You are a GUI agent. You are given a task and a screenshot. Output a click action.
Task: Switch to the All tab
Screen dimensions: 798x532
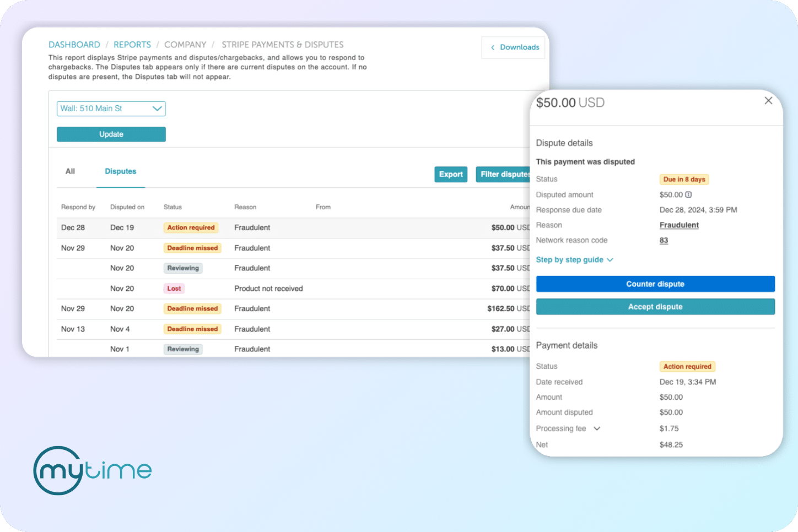pyautogui.click(x=69, y=171)
